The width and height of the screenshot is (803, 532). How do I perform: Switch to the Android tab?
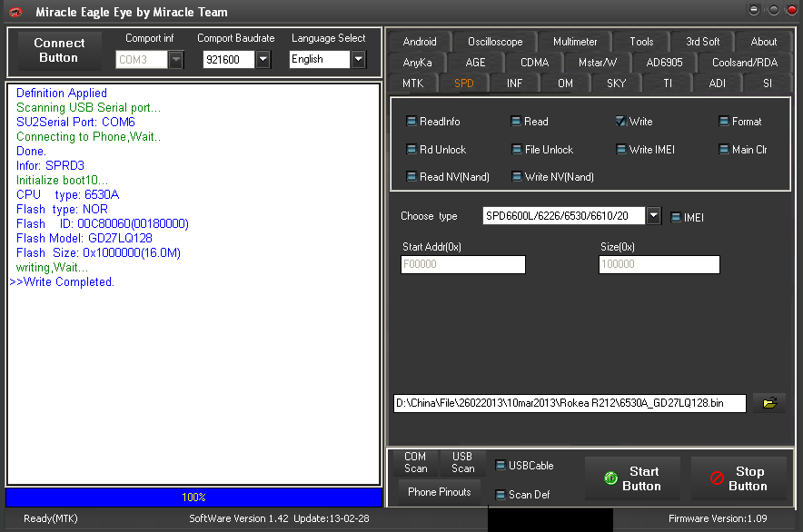tap(420, 42)
